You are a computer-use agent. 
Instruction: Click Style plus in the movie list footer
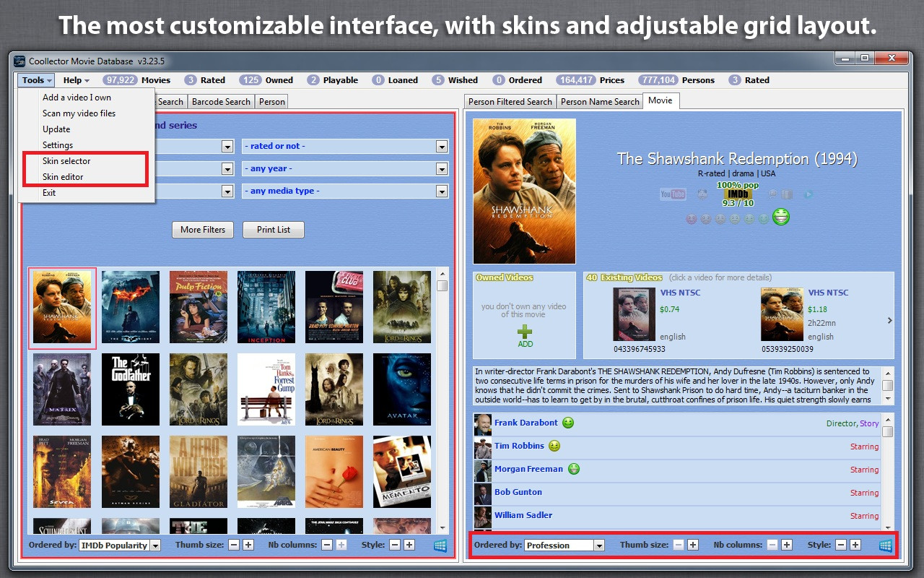[x=409, y=545]
